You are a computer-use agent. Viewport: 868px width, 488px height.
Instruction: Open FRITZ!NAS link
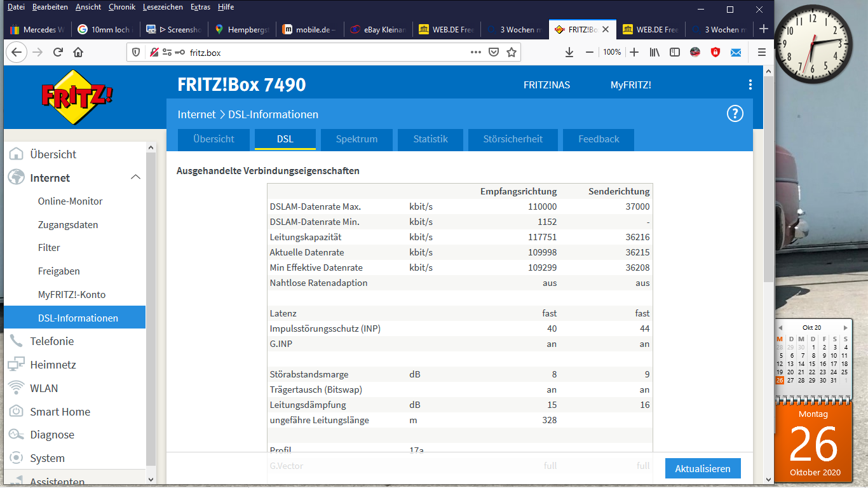tap(546, 85)
